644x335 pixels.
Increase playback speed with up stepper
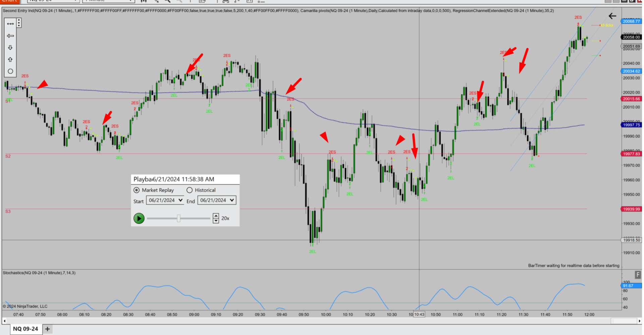[x=216, y=216]
